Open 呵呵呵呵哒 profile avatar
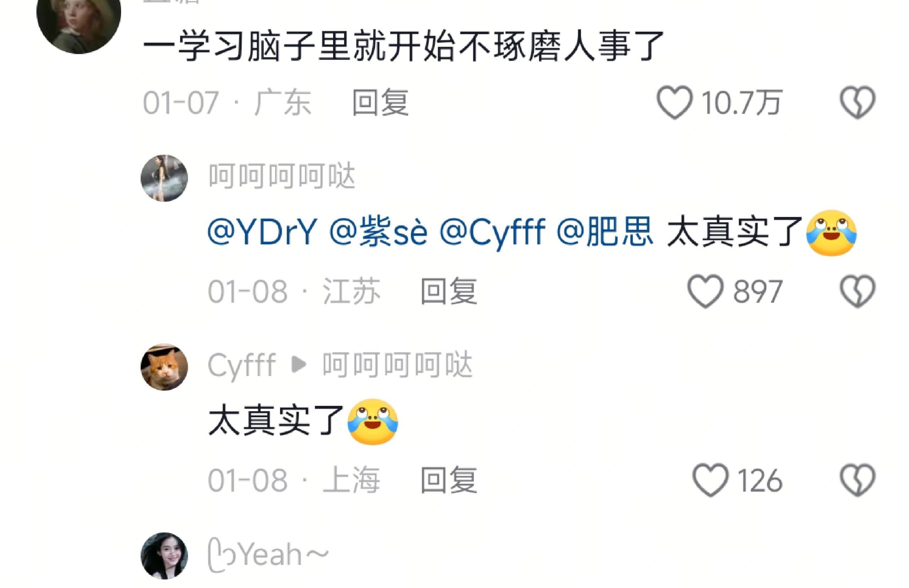The height and width of the screenshot is (588, 909). [x=164, y=178]
